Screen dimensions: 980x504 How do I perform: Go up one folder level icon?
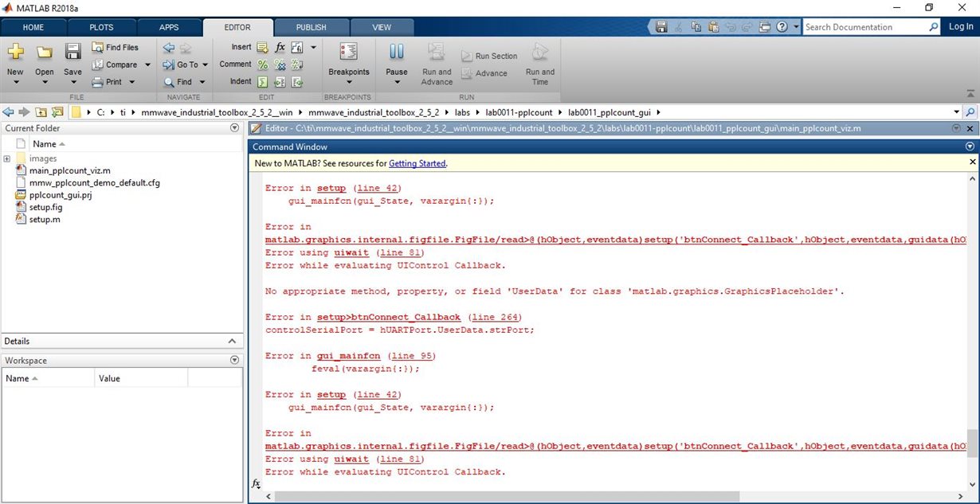41,112
